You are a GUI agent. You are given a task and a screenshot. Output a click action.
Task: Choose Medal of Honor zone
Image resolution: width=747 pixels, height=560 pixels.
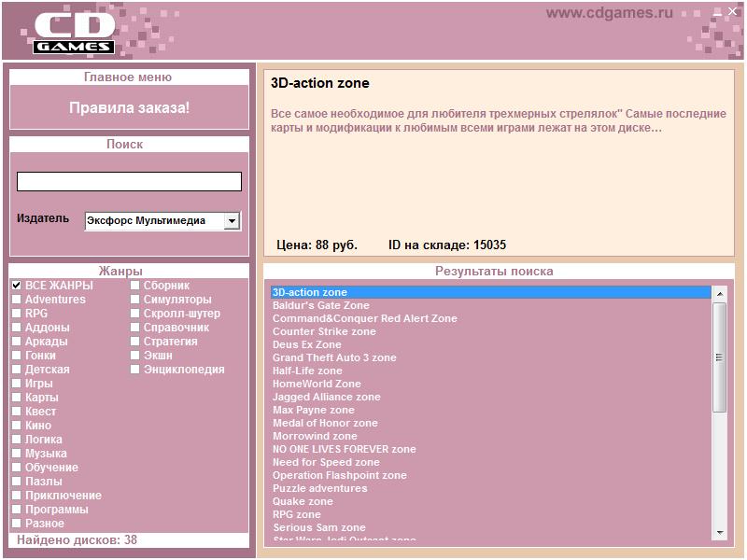(491, 424)
